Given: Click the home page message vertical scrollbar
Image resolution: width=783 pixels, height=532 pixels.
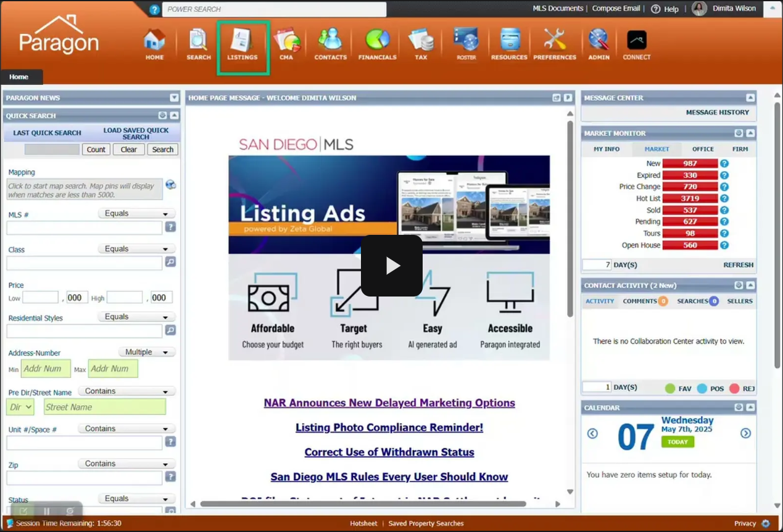Looking at the screenshot, I should [570, 219].
